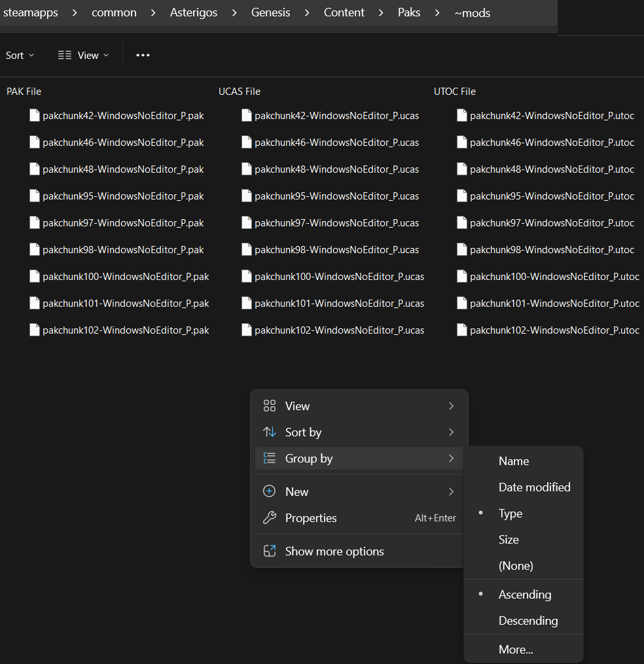
Task: Click the New plus-circle icon
Action: point(270,491)
